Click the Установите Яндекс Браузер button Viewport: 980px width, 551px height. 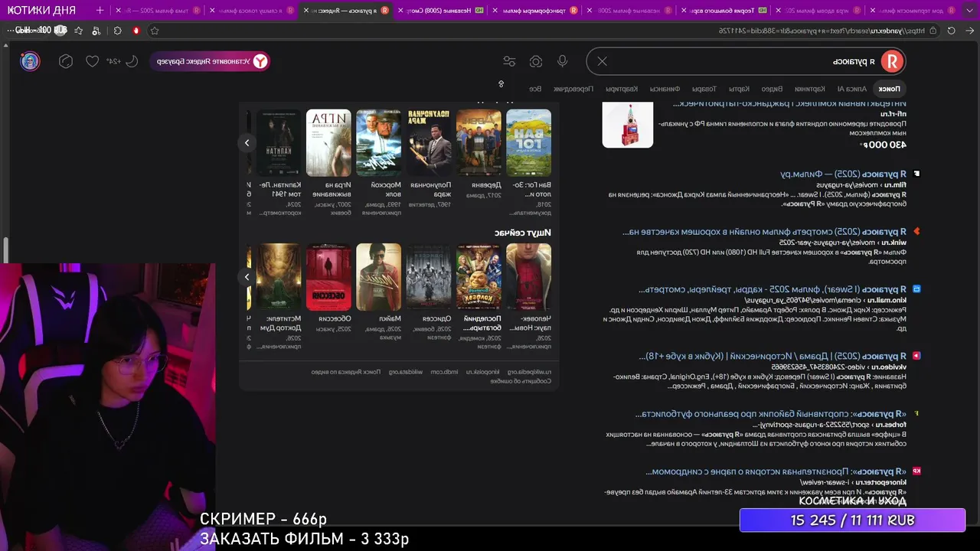point(210,61)
